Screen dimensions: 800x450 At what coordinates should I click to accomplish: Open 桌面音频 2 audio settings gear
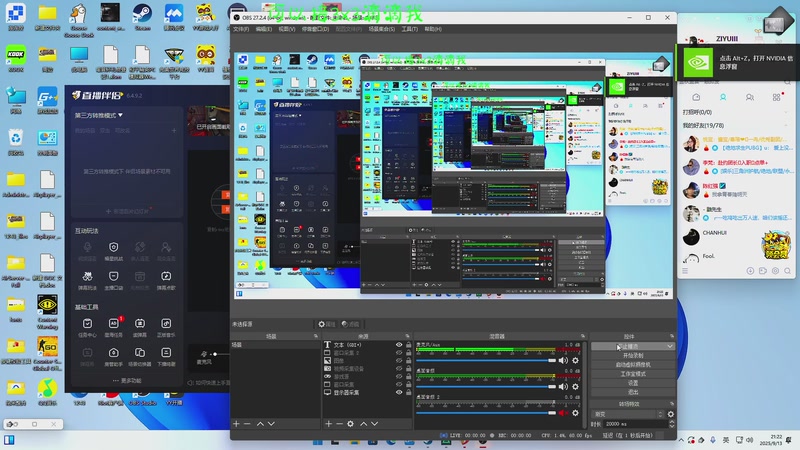tap(576, 413)
